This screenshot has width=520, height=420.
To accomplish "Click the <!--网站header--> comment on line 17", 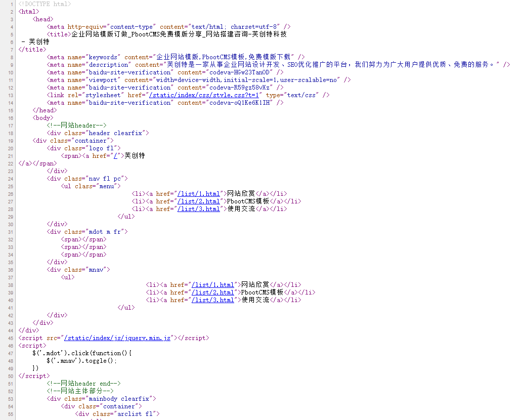I will [x=76, y=125].
